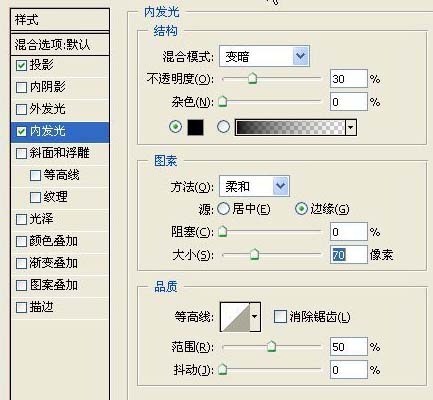Select the solid color radio button
The width and height of the screenshot is (433, 400).
[x=176, y=127]
